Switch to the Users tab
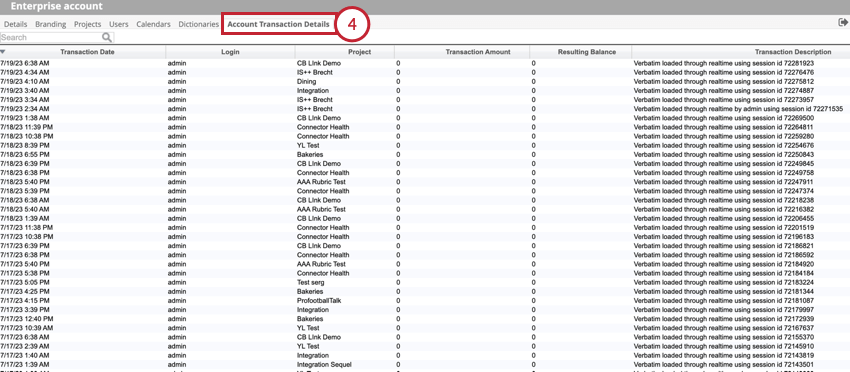Image resolution: width=850 pixels, height=372 pixels. tap(119, 24)
